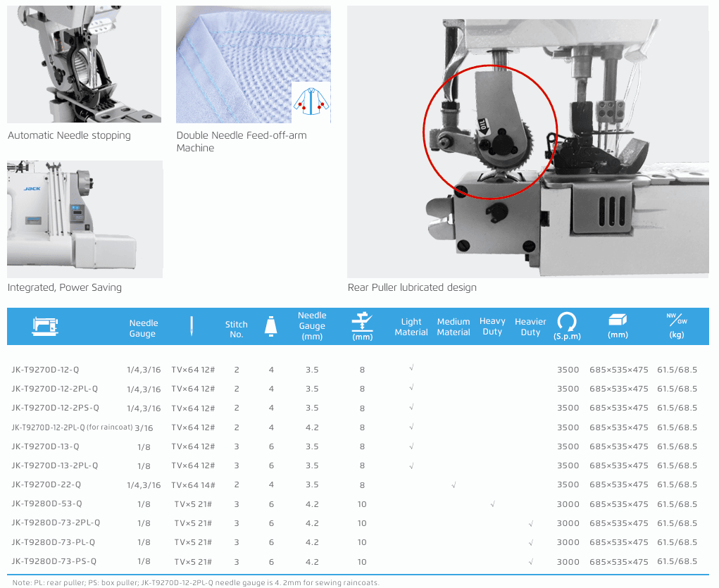The image size is (719, 588).
Task: Click Heavy Duty checkmark for JK-T9280D-53-Q
Action: (x=492, y=503)
